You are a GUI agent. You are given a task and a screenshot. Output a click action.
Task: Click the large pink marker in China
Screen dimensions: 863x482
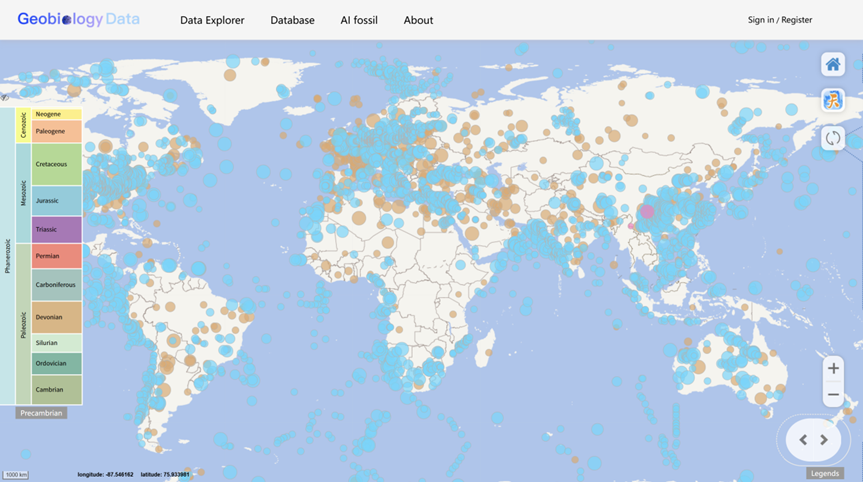647,211
